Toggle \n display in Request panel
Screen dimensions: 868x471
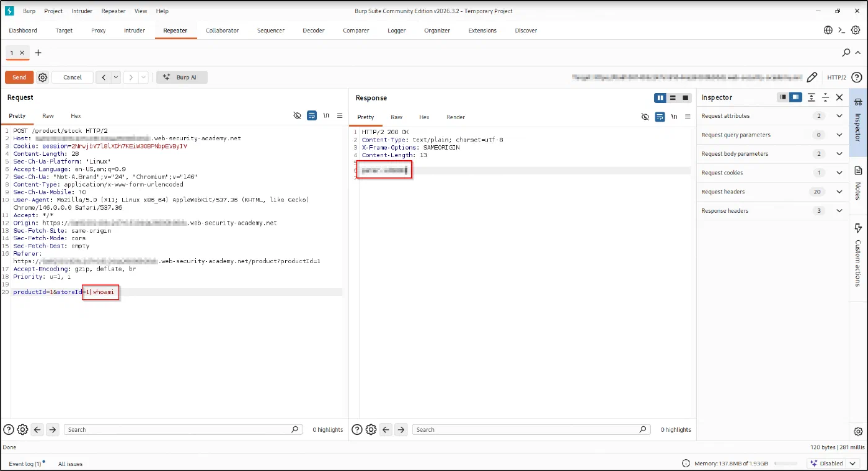(x=326, y=115)
